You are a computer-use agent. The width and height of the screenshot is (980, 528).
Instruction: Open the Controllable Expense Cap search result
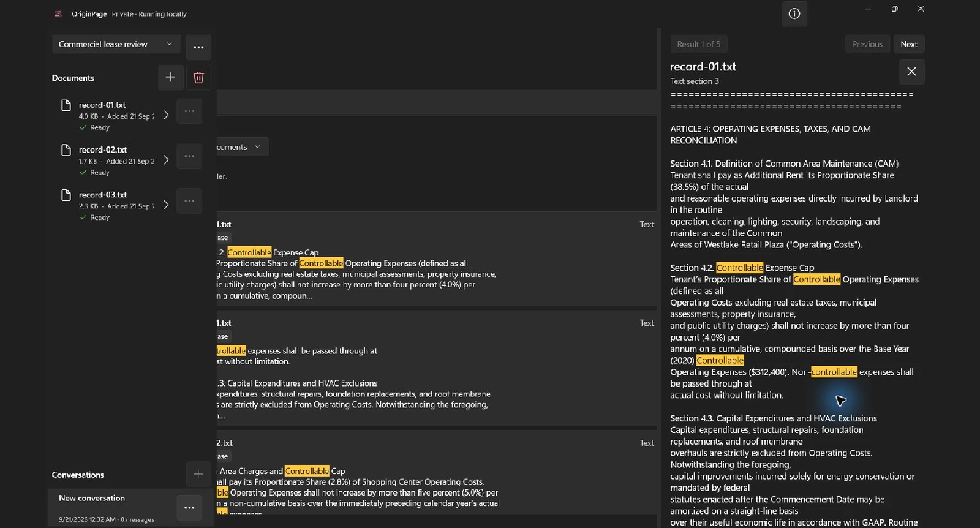point(436,260)
